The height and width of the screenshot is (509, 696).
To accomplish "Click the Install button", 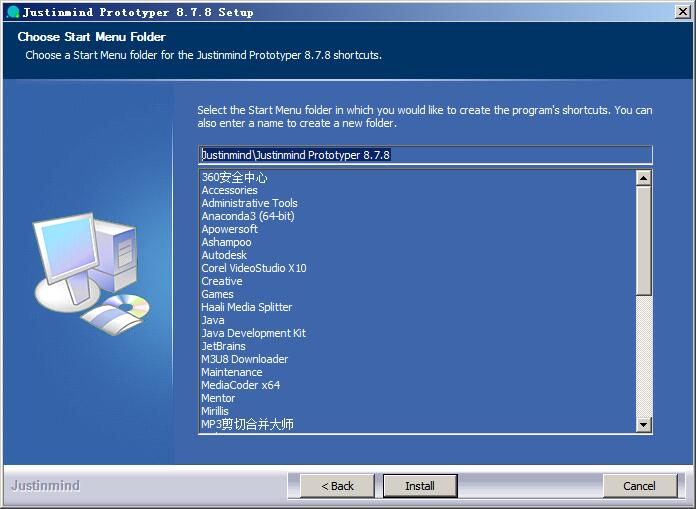I will [420, 486].
